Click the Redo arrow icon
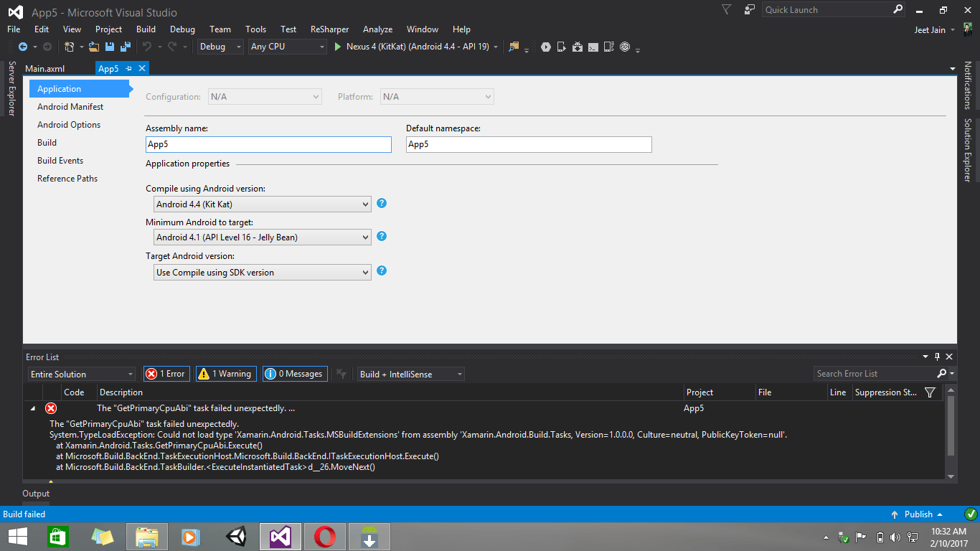Viewport: 980px width, 551px height. coord(172,47)
